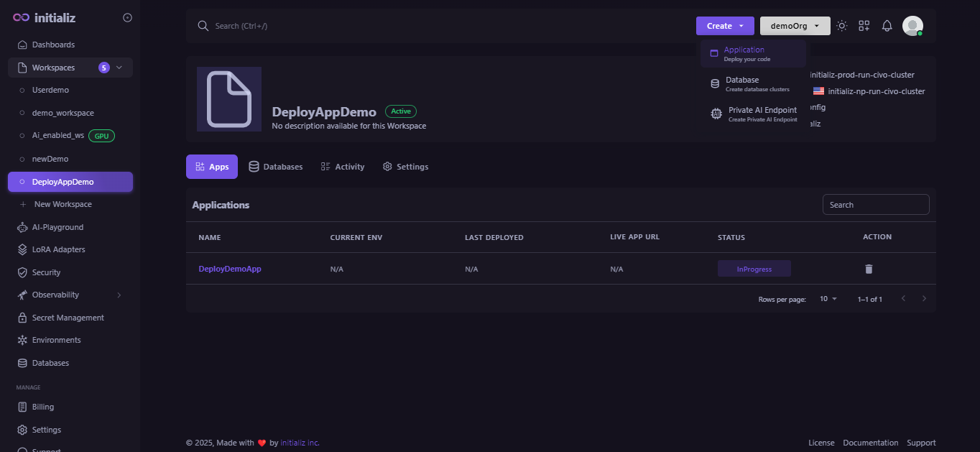This screenshot has width=980, height=452.
Task: Click the DeployAppDemo workspace file thumbnail
Action: tap(229, 99)
